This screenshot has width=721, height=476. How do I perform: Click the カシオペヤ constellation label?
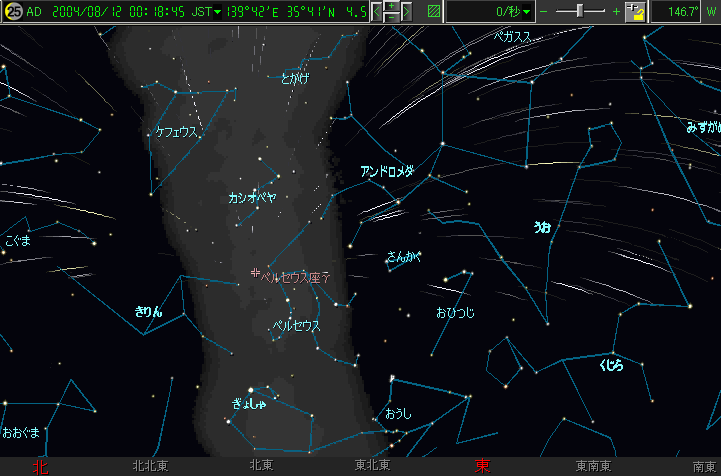click(252, 198)
